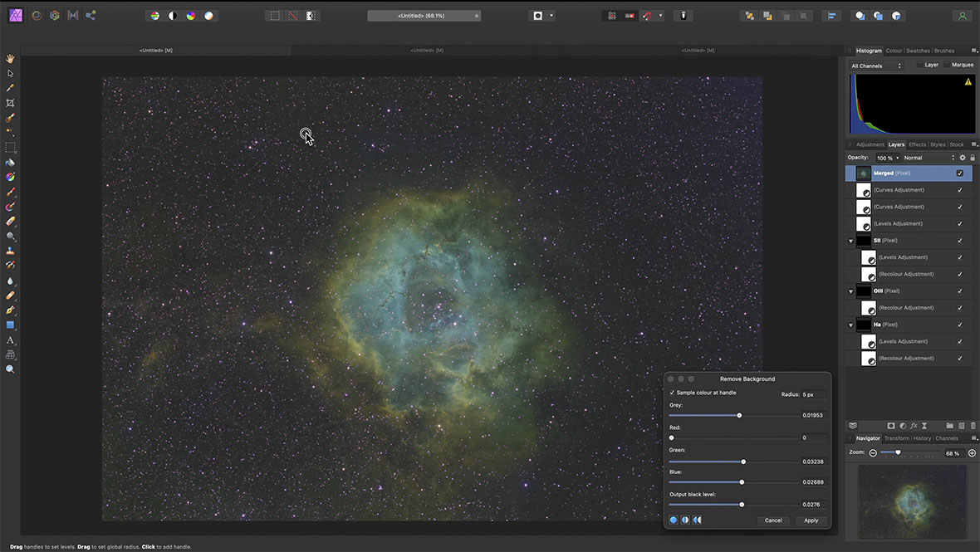Switch to split view preview icon
This screenshot has height=552, width=980.
coord(685,520)
